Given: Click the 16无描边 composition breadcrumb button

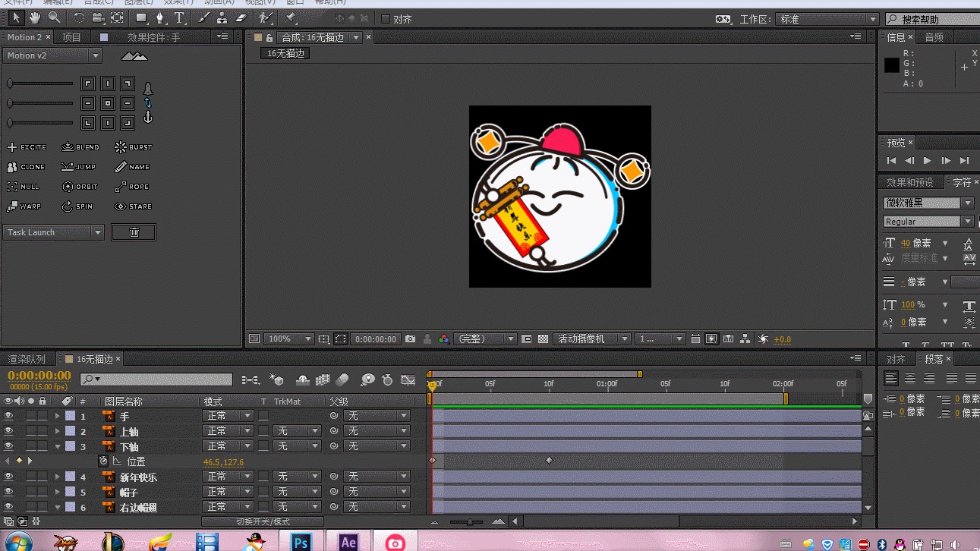Looking at the screenshot, I should click(285, 53).
